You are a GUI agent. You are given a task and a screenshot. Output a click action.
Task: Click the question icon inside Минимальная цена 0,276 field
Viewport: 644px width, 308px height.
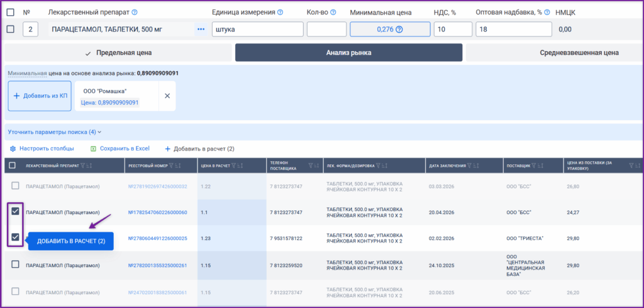[x=399, y=29]
